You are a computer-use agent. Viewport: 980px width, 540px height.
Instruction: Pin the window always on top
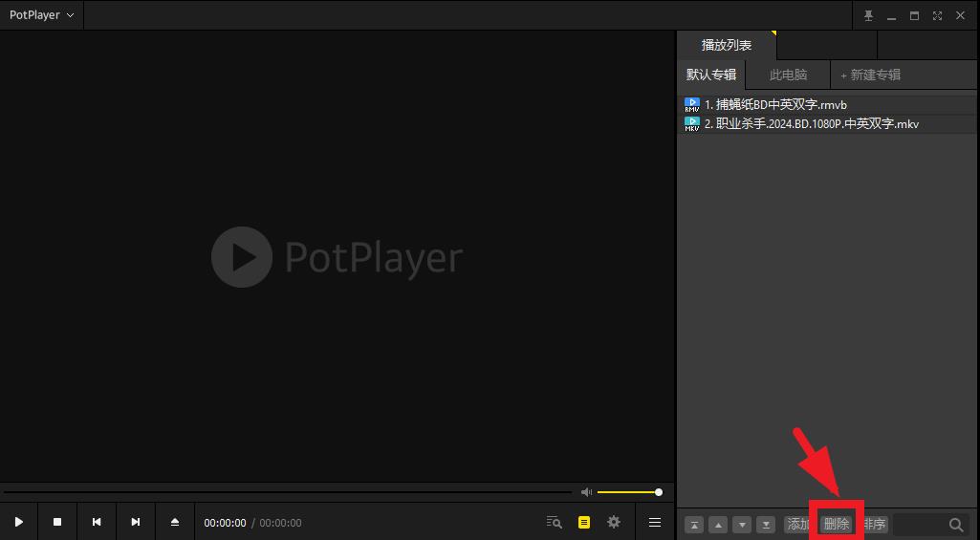point(868,15)
